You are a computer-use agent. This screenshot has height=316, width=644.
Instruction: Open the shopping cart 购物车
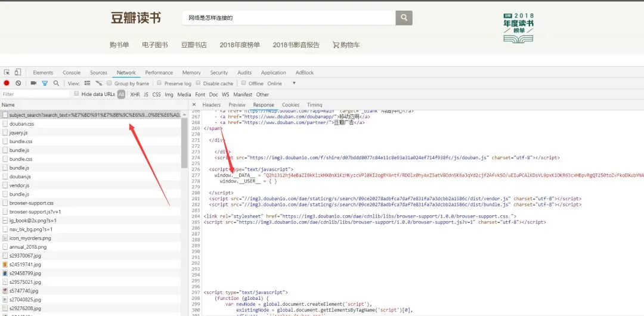point(346,45)
